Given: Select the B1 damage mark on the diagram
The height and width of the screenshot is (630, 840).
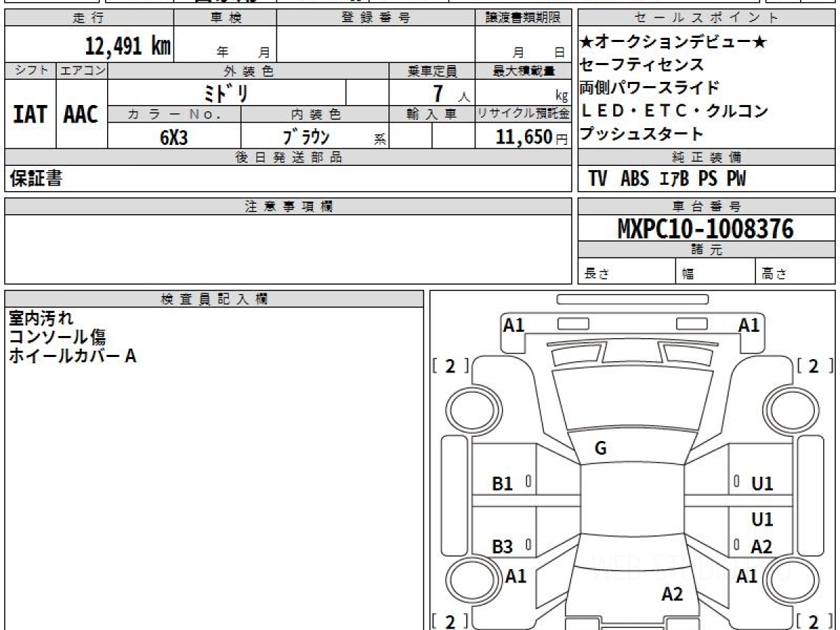Looking at the screenshot, I should [503, 484].
